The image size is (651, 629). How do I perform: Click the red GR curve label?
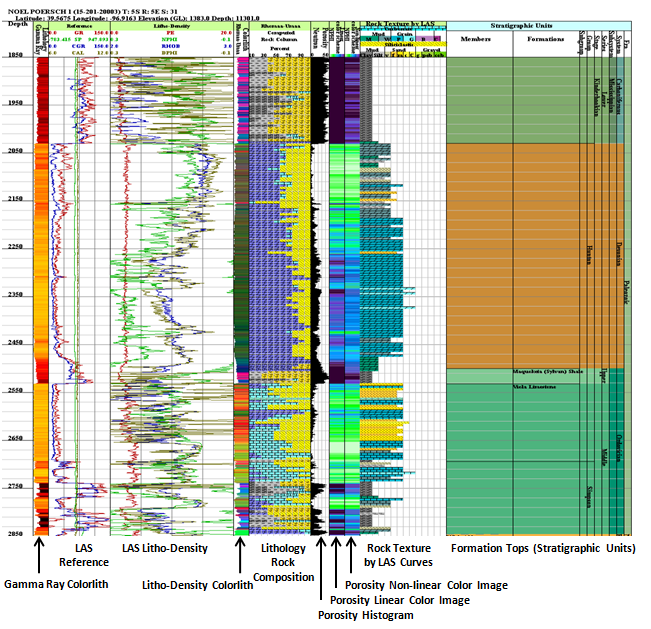(x=78, y=33)
